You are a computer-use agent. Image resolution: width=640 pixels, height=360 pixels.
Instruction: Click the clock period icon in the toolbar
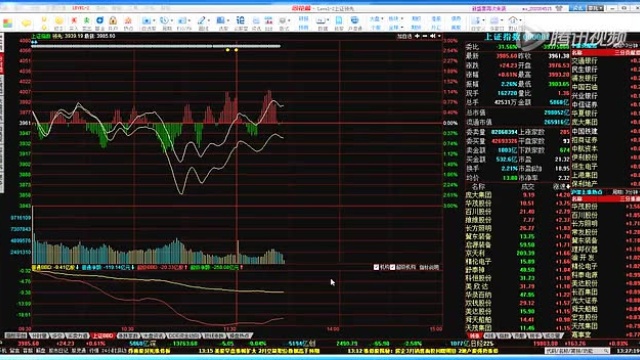(164, 20)
